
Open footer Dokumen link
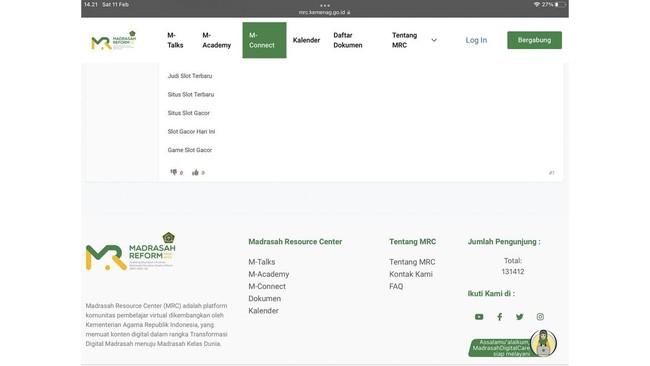(264, 298)
